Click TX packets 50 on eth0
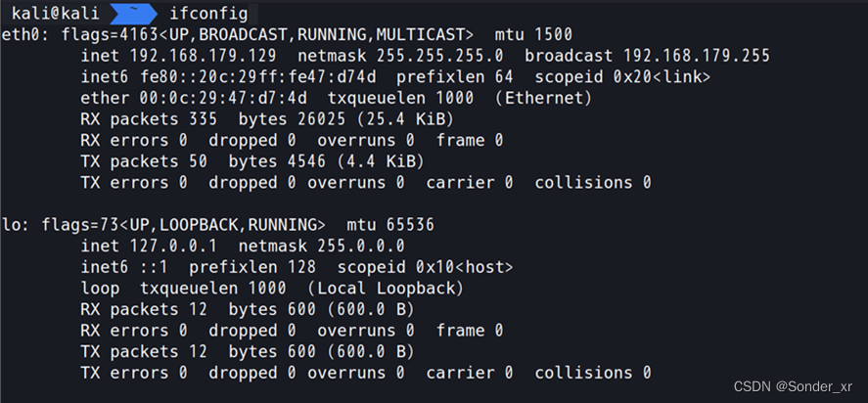Screen dimensions: 868x403 [x=144, y=161]
